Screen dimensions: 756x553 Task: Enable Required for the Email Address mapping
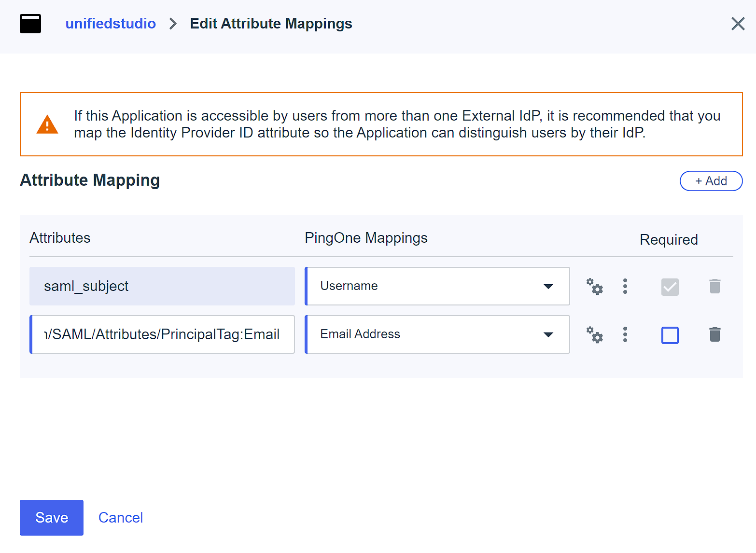coord(670,335)
